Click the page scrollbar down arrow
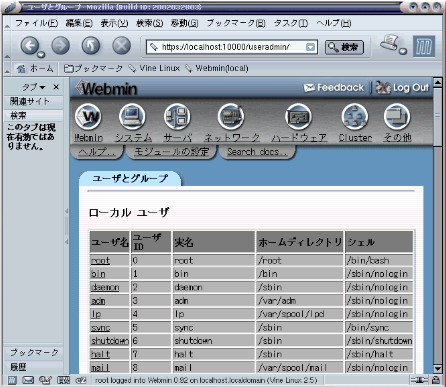This screenshot has width=446, height=387. [438, 369]
